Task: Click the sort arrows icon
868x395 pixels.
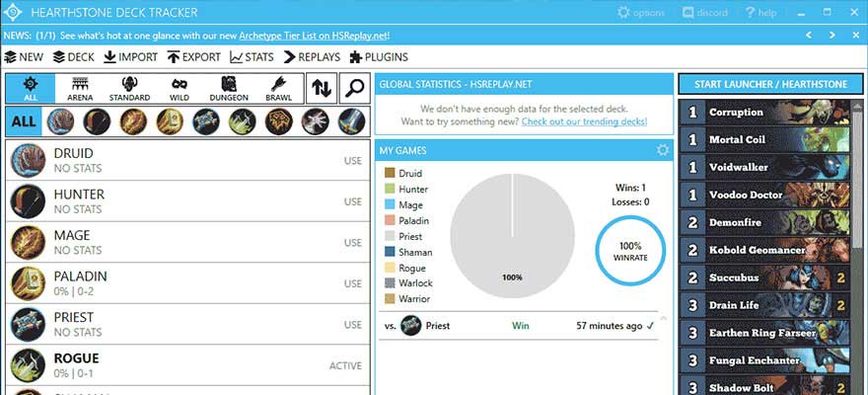Action: pos(322,88)
